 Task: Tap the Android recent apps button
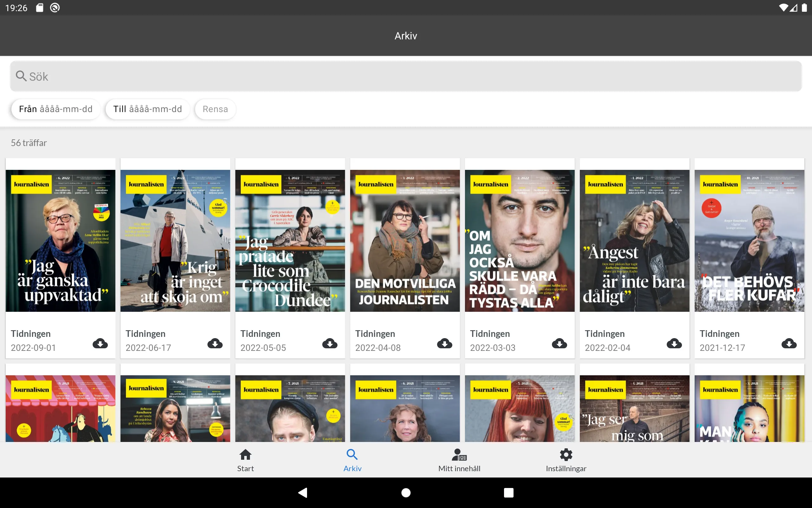point(509,492)
